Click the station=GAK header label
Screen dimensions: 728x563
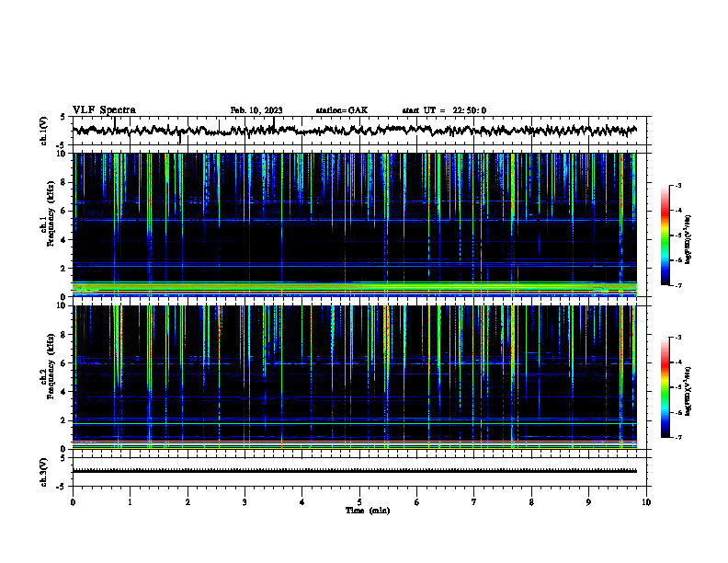click(x=342, y=110)
